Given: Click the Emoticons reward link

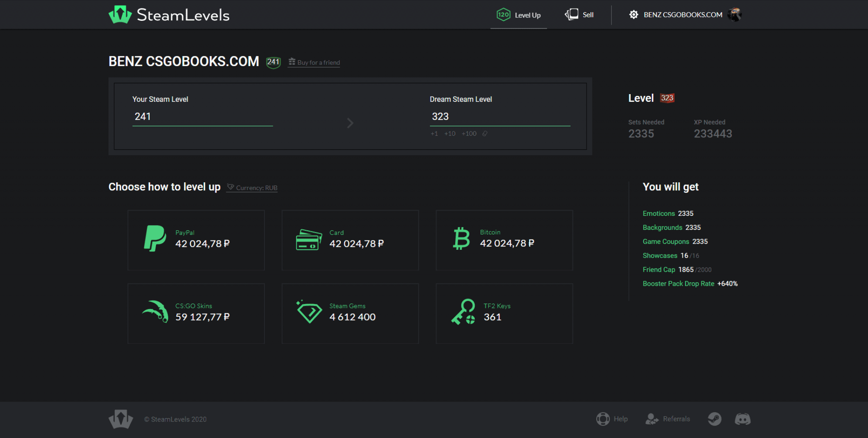Looking at the screenshot, I should point(659,213).
